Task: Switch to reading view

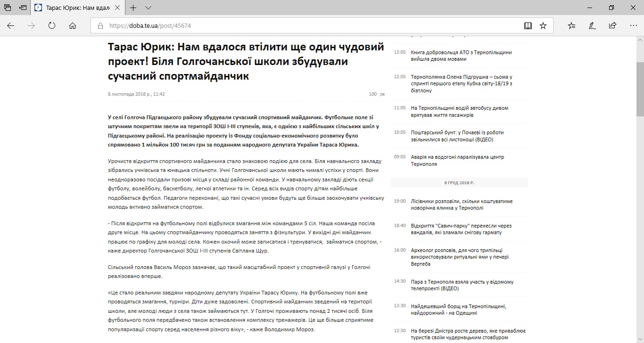Action: 528,25
